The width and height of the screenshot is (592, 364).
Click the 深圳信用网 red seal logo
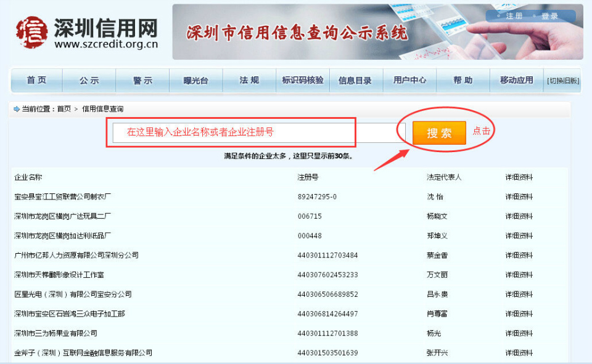(x=31, y=32)
